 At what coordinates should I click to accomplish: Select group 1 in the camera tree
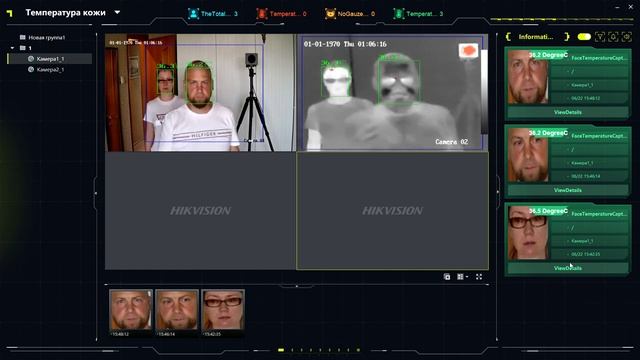[30, 48]
